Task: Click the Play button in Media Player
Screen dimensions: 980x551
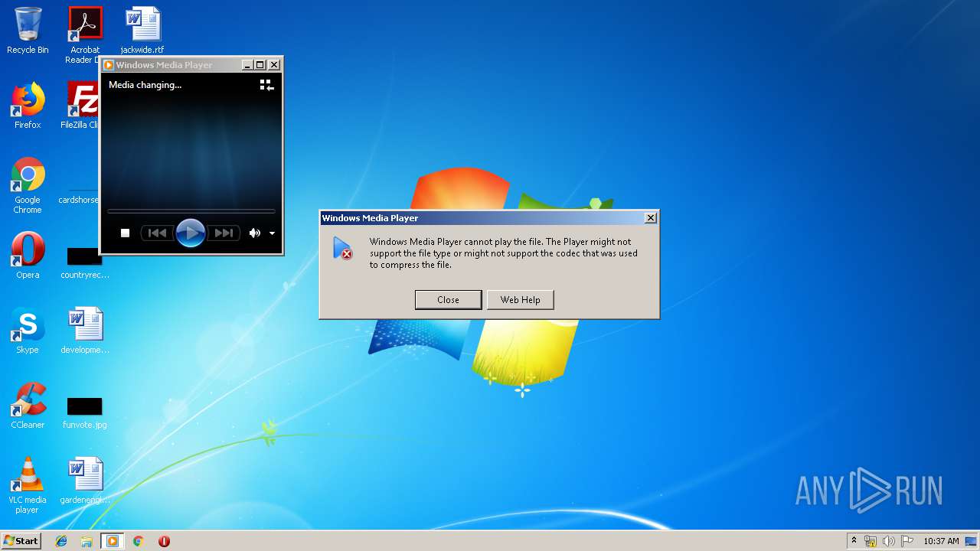Action: coord(190,233)
